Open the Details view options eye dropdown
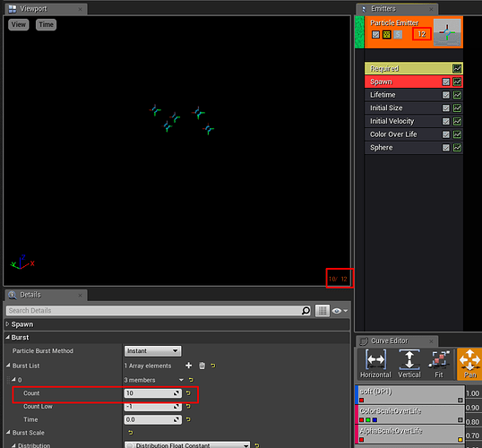 coord(340,311)
